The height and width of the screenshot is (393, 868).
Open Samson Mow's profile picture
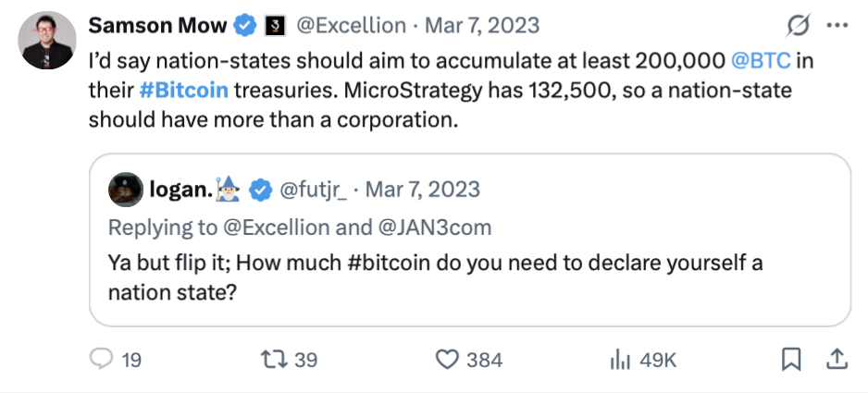(x=46, y=41)
